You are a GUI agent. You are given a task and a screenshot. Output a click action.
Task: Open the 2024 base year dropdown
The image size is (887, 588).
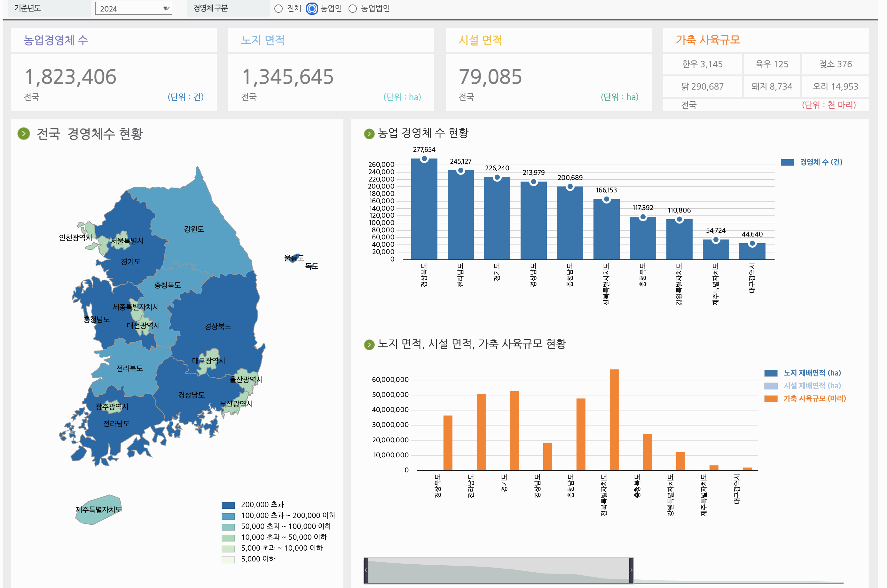tap(133, 9)
